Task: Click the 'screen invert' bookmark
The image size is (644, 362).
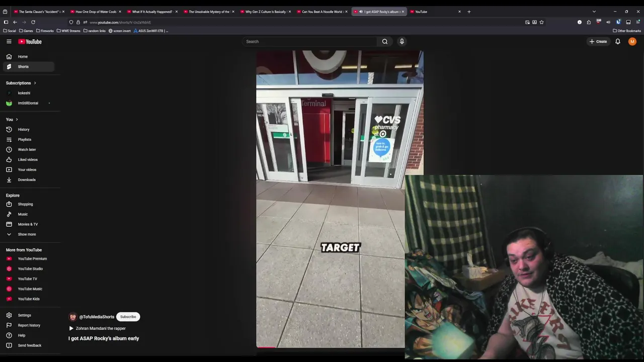Action: 120,31
